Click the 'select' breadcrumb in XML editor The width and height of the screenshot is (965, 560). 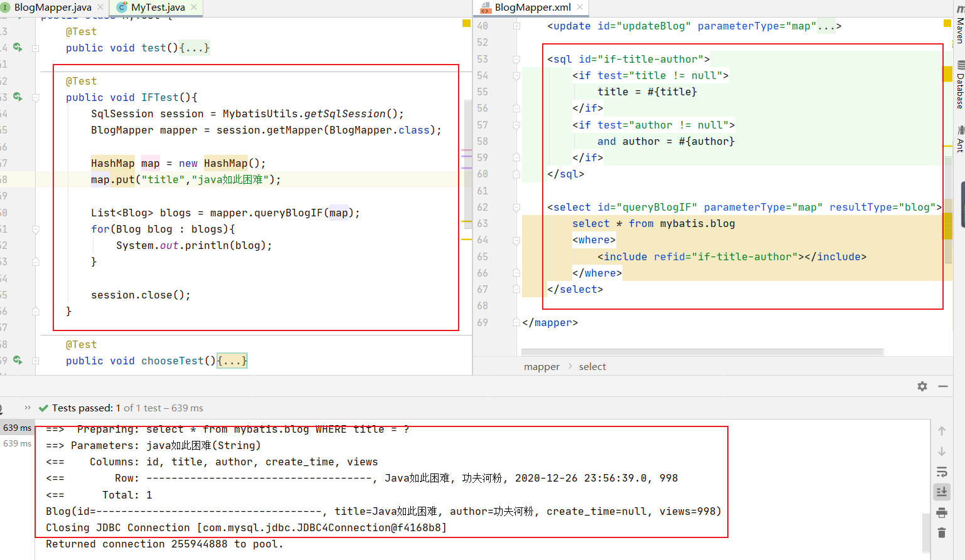[592, 367]
